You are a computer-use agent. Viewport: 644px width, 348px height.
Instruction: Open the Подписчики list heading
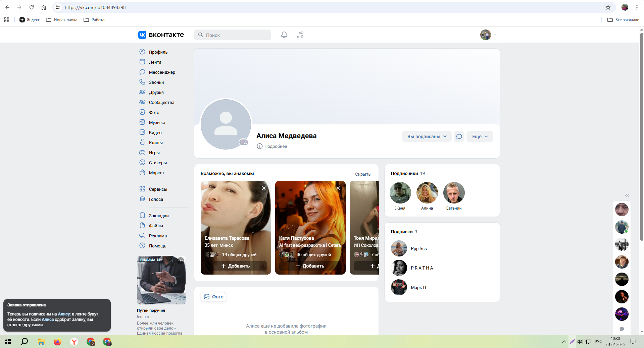coord(404,173)
